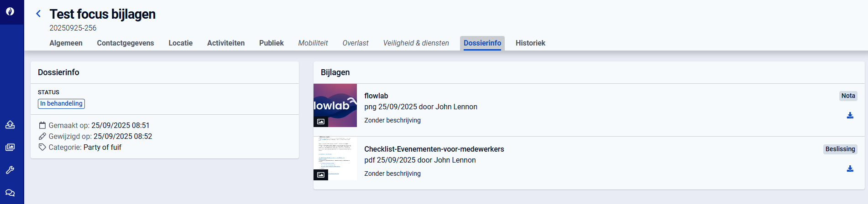Go to the Activiteiten tab
This screenshot has width=868, height=204.
pyautogui.click(x=225, y=43)
